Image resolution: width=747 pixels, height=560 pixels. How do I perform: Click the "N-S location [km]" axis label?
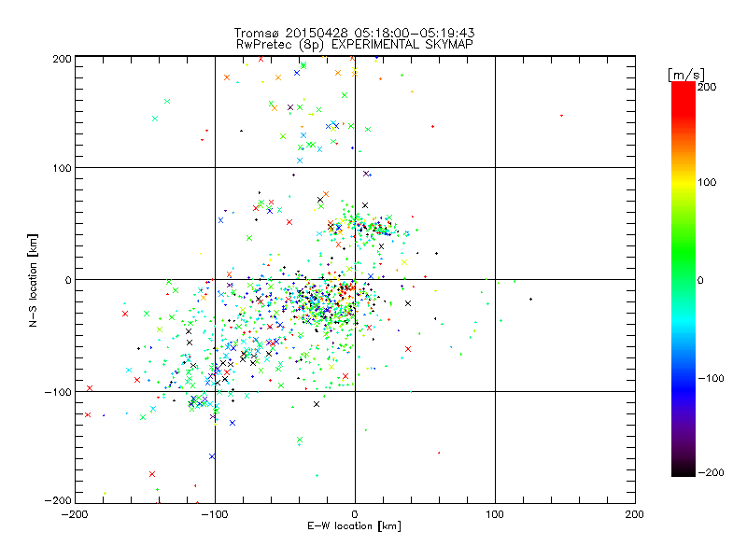click(33, 281)
